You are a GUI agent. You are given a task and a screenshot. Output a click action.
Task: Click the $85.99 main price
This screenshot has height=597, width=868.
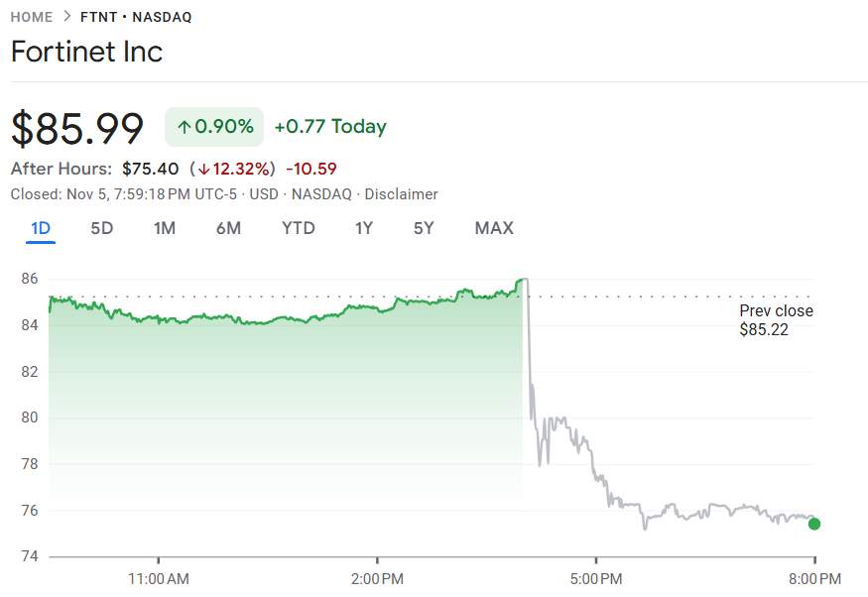[77, 129]
